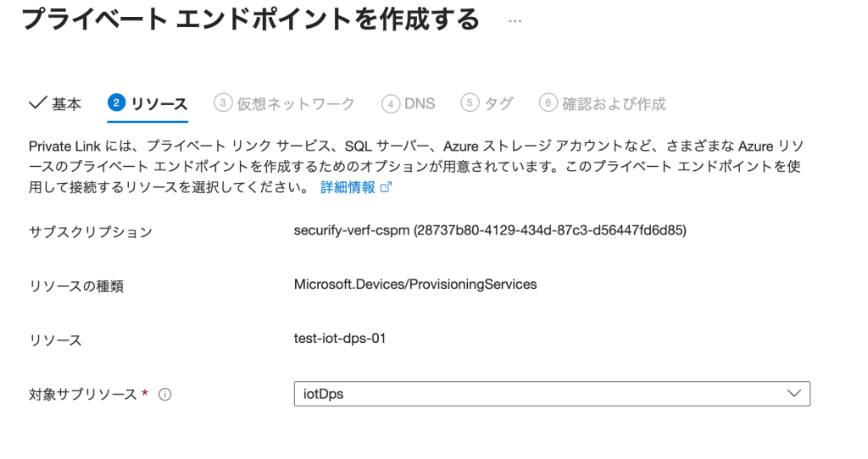Open the iotDps sub-resource combo box

click(534, 394)
